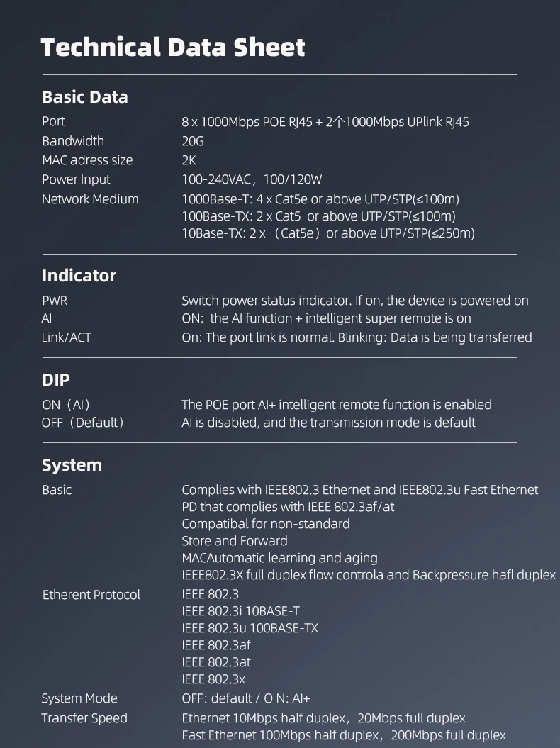
Task: Click the System Mode label
Action: (79, 698)
